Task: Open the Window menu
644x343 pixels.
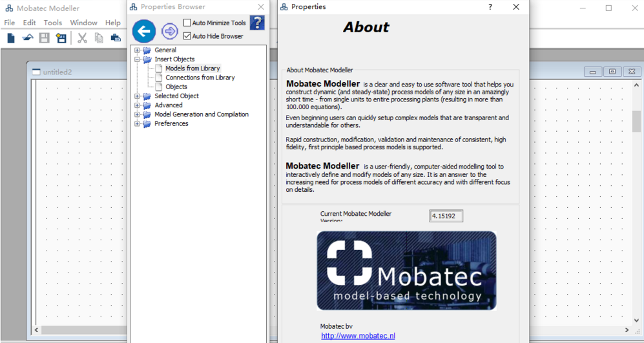Action: (x=84, y=23)
